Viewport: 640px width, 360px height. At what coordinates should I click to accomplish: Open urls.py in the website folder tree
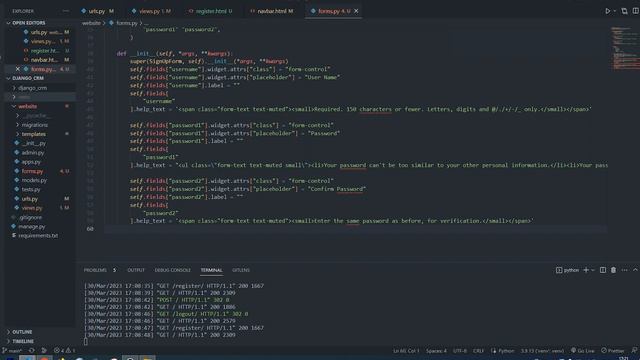[30, 199]
